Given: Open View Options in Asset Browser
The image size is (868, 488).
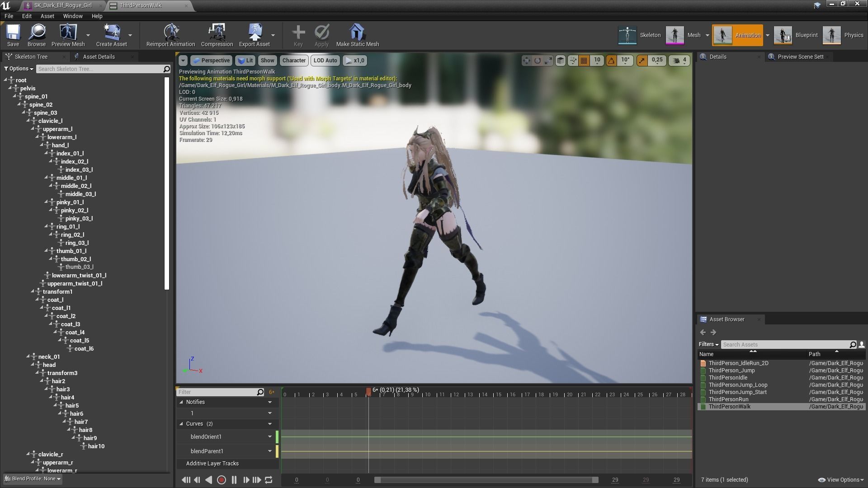Looking at the screenshot, I should pos(841,480).
